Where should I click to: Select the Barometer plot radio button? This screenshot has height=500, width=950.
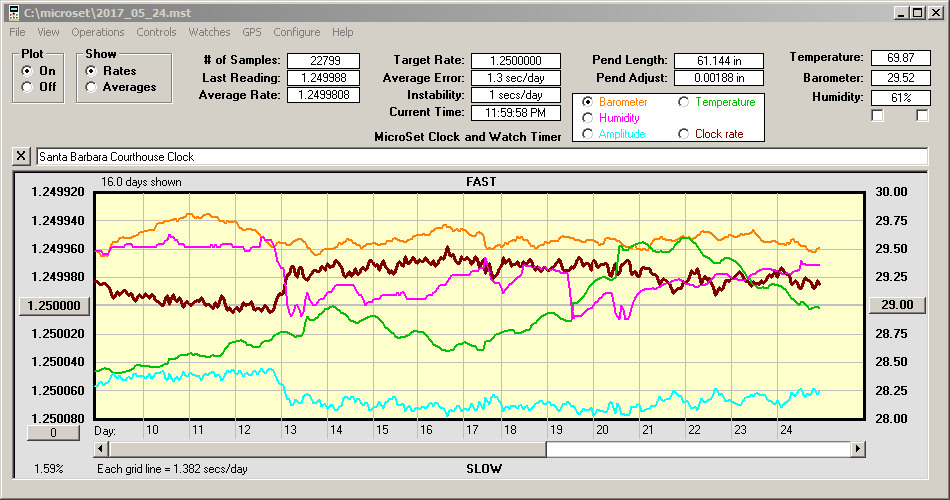tap(587, 102)
